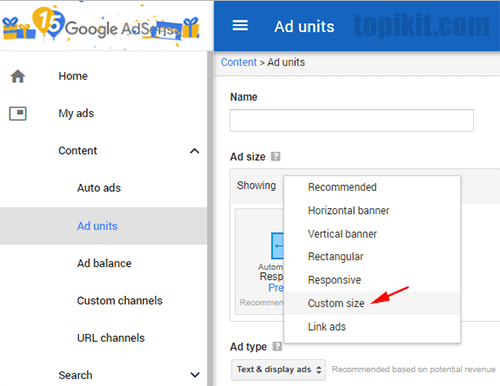
Task: Click the Ad units page title
Action: tap(304, 26)
